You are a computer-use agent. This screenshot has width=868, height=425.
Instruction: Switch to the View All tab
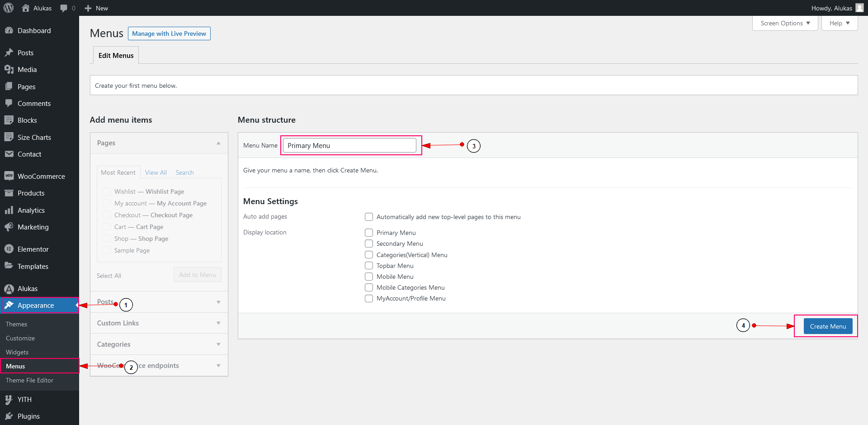pos(156,172)
